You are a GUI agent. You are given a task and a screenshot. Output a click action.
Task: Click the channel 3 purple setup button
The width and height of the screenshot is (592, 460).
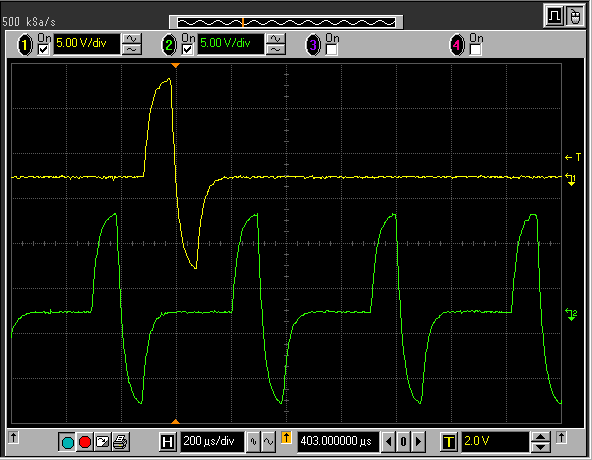coord(313,45)
